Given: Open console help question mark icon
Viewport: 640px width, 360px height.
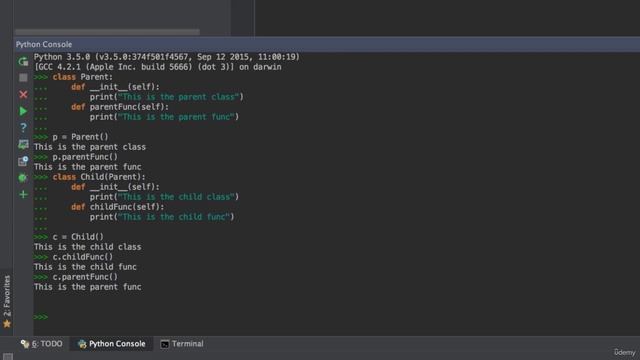Looking at the screenshot, I should click(23, 128).
